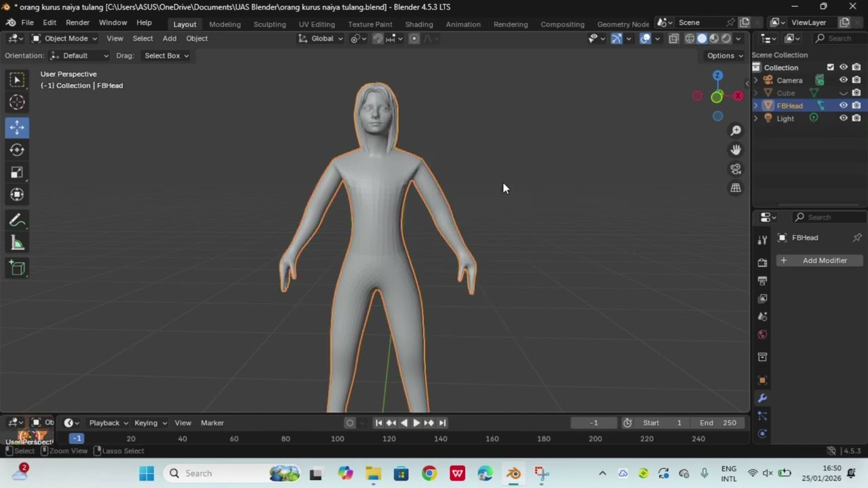This screenshot has width=868, height=488.
Task: Activate the Move tool
Action: (x=17, y=127)
